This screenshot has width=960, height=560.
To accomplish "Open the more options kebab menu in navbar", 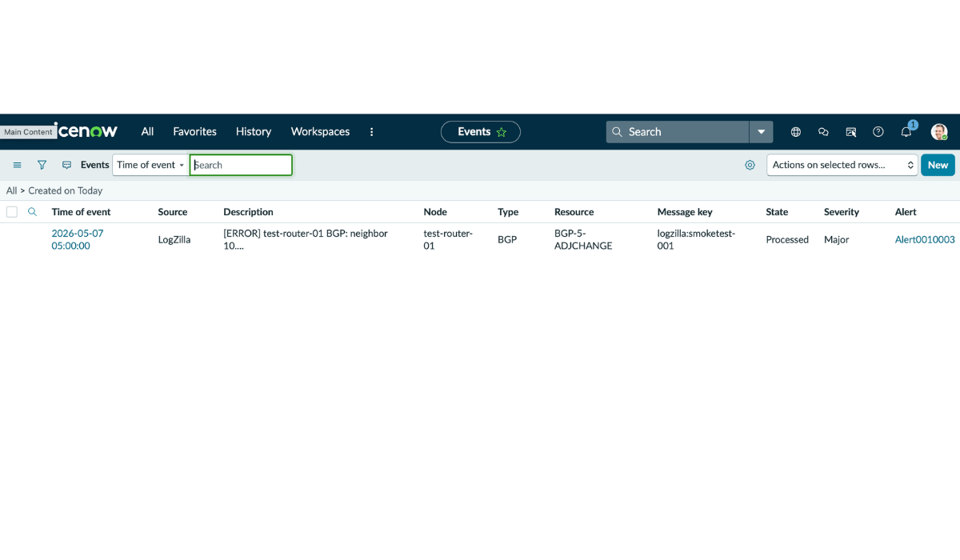I will (x=371, y=132).
